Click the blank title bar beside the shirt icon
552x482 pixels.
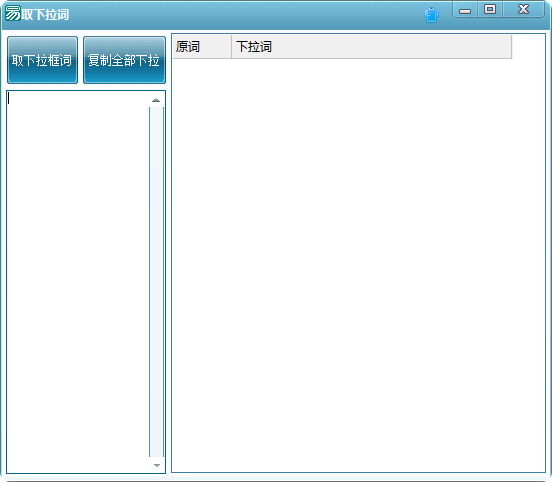coord(246,15)
